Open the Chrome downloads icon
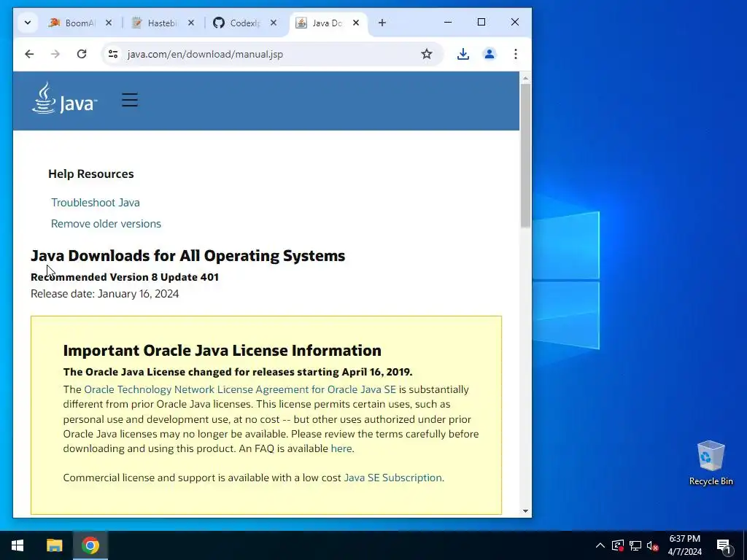Screen dimensions: 747x560 pos(463,54)
